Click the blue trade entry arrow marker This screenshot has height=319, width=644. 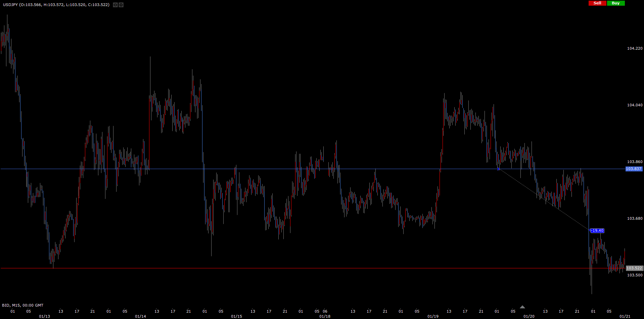click(x=499, y=169)
